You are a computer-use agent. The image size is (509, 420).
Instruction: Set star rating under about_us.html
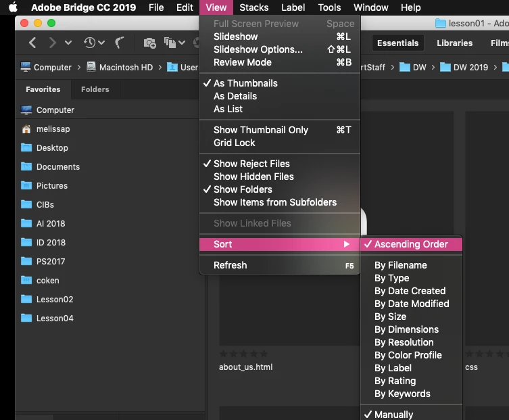click(243, 354)
